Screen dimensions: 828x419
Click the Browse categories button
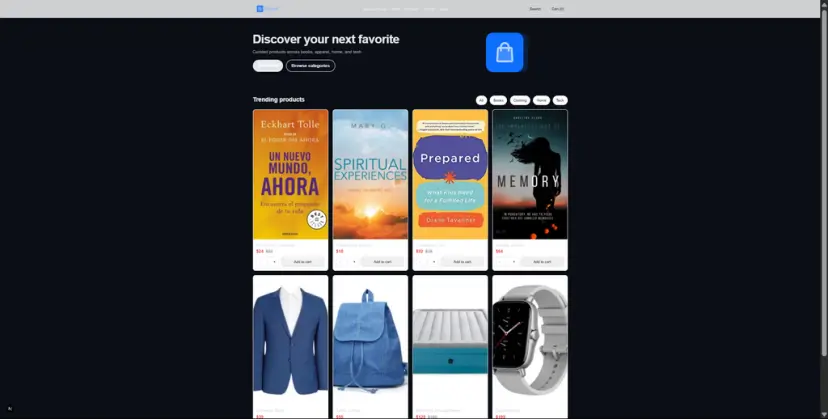tap(310, 65)
